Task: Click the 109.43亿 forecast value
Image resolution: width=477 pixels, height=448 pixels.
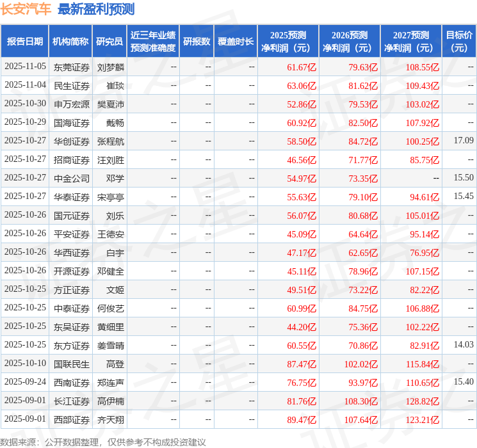Action: click(423, 86)
